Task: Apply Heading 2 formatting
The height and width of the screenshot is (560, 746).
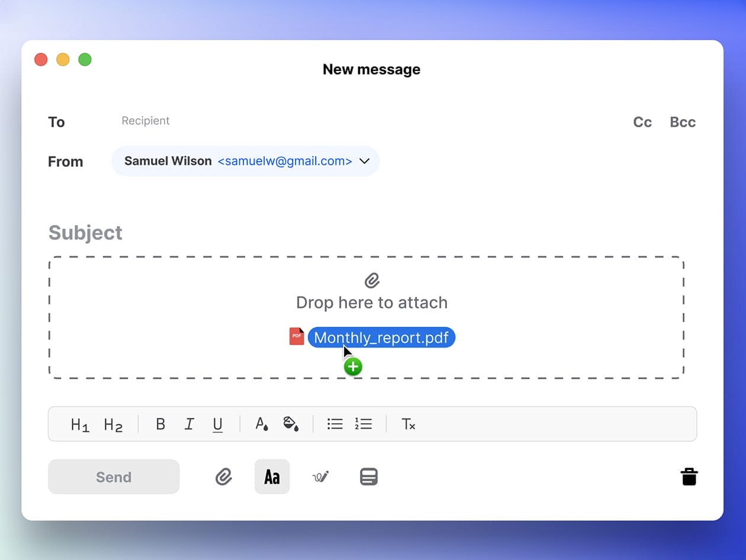Action: 113,424
